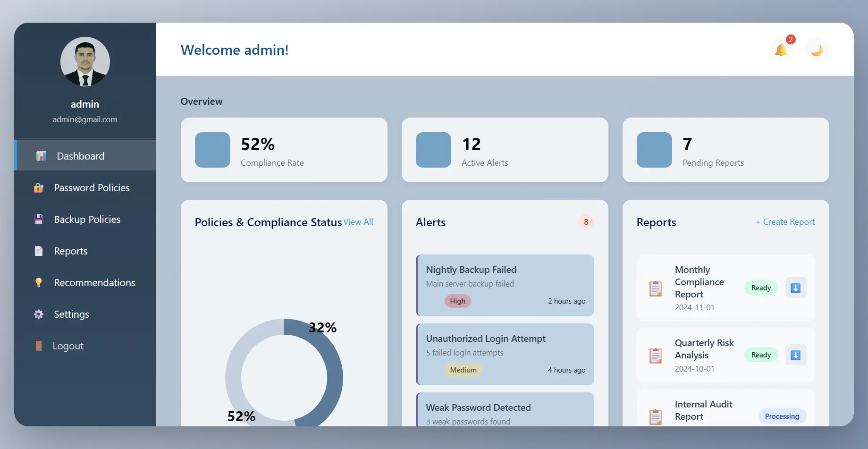Click the Create Report link
This screenshot has height=449, width=868.
pos(785,222)
